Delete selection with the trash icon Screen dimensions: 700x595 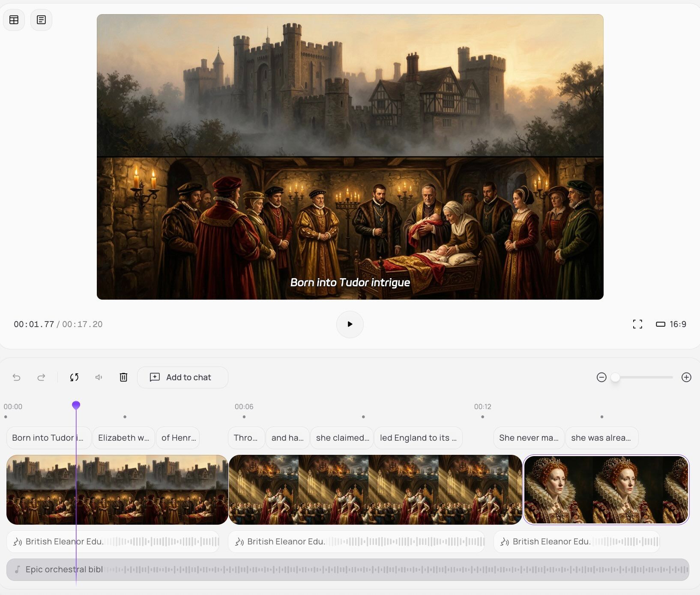pos(123,377)
